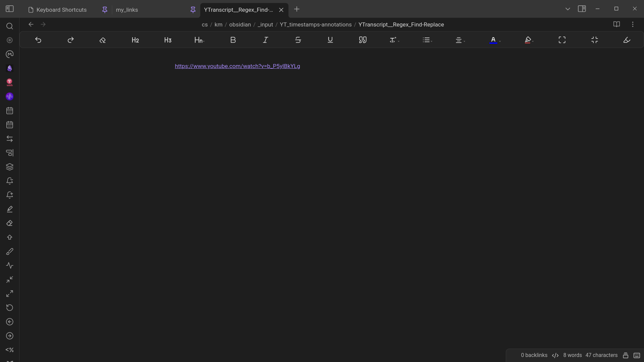
Task: Switch to the my_links tab
Action: pyautogui.click(x=127, y=10)
